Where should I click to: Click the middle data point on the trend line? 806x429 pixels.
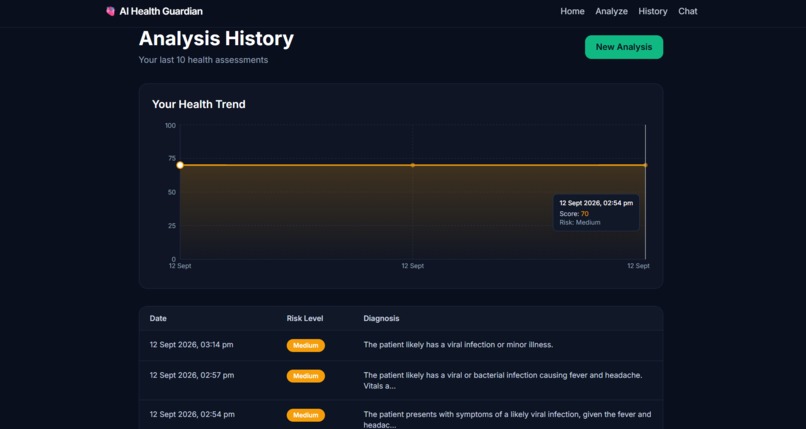(x=413, y=165)
